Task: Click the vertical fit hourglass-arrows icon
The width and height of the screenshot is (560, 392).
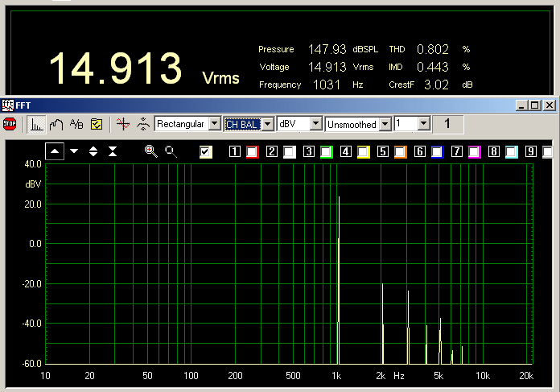Action: [113, 151]
